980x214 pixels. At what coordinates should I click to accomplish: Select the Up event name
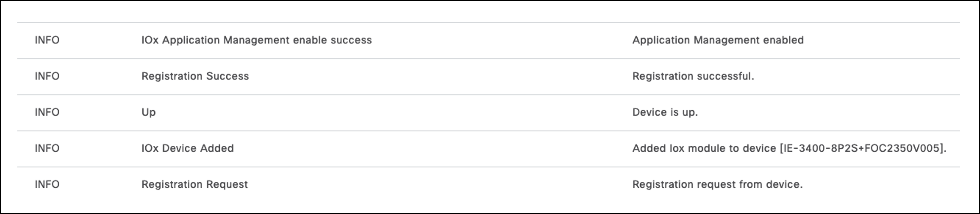click(x=149, y=112)
